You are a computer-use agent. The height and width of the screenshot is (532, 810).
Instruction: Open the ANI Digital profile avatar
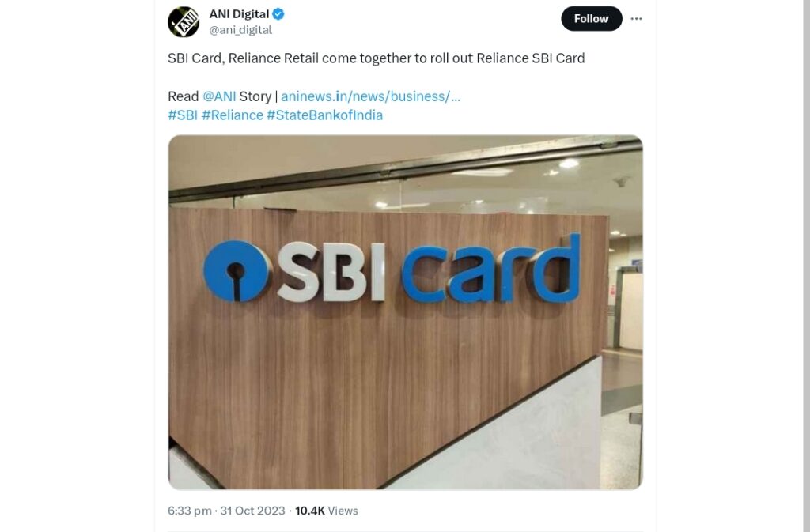pyautogui.click(x=184, y=21)
